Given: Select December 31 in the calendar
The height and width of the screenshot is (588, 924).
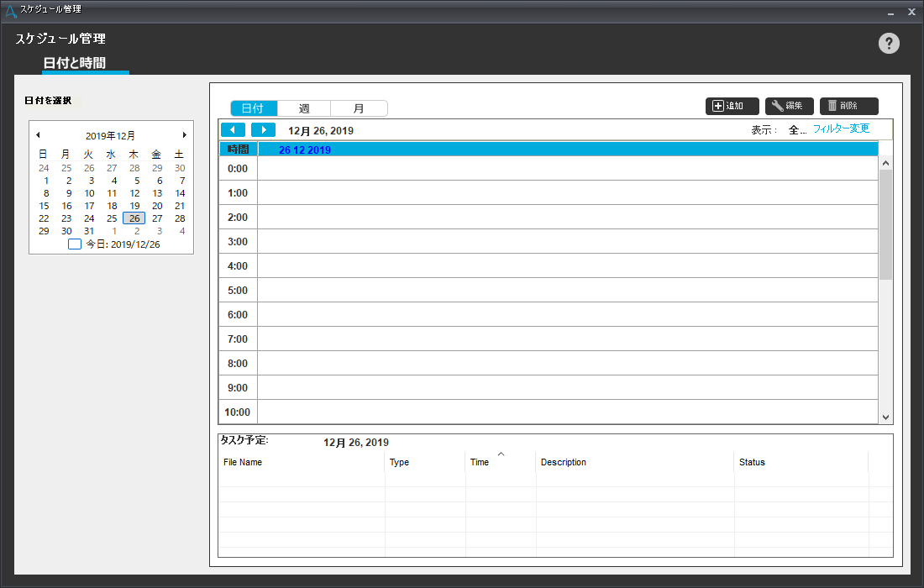Looking at the screenshot, I should [x=89, y=231].
